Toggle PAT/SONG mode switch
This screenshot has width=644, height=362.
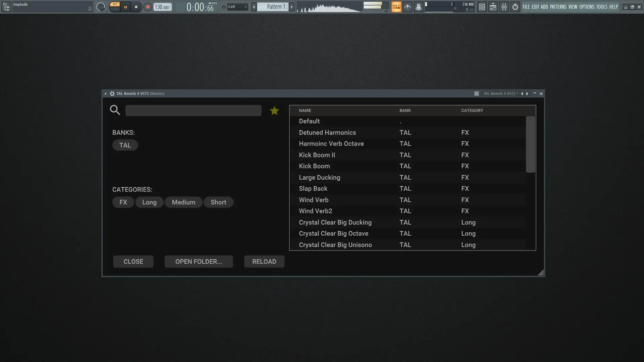[115, 7]
